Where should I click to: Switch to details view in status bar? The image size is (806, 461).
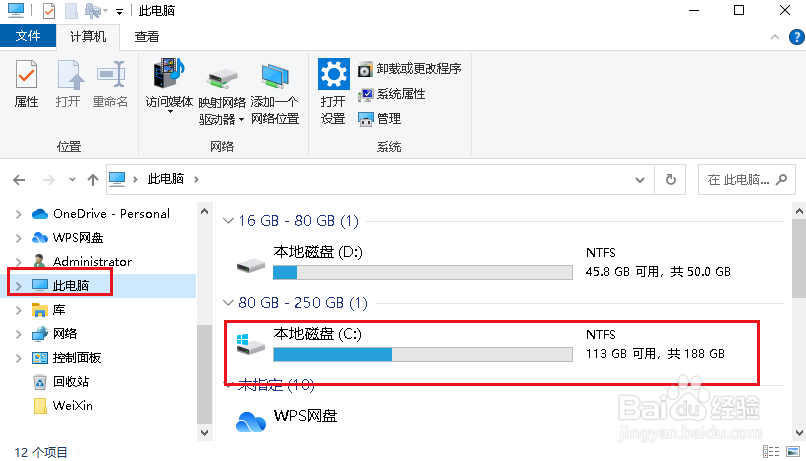(x=771, y=452)
